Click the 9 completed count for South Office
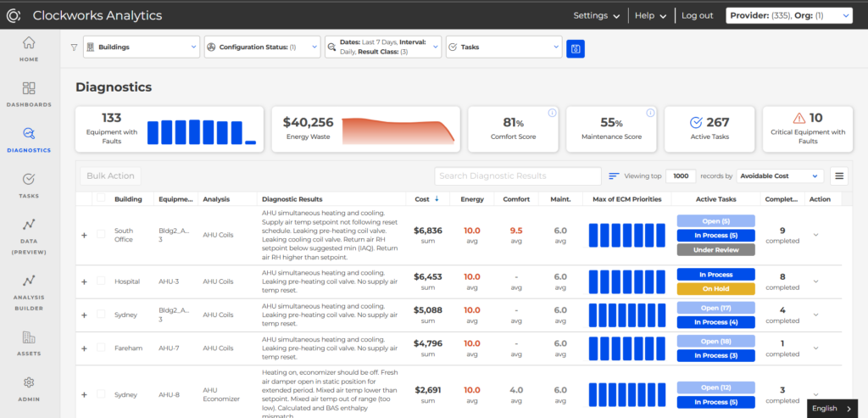868x418 pixels. coord(782,231)
